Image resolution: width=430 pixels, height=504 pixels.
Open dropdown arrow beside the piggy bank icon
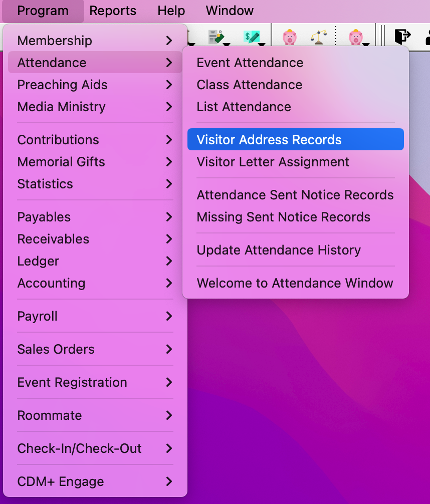coord(366,44)
